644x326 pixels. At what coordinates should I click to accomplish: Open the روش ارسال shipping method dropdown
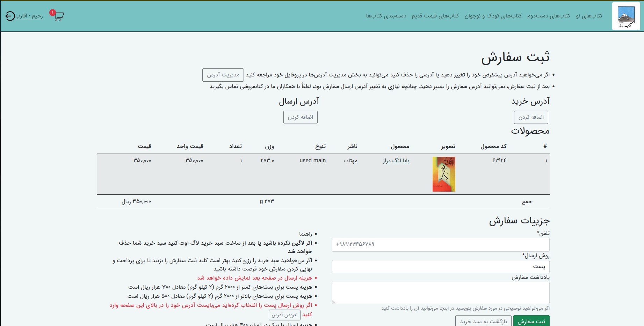tap(440, 266)
